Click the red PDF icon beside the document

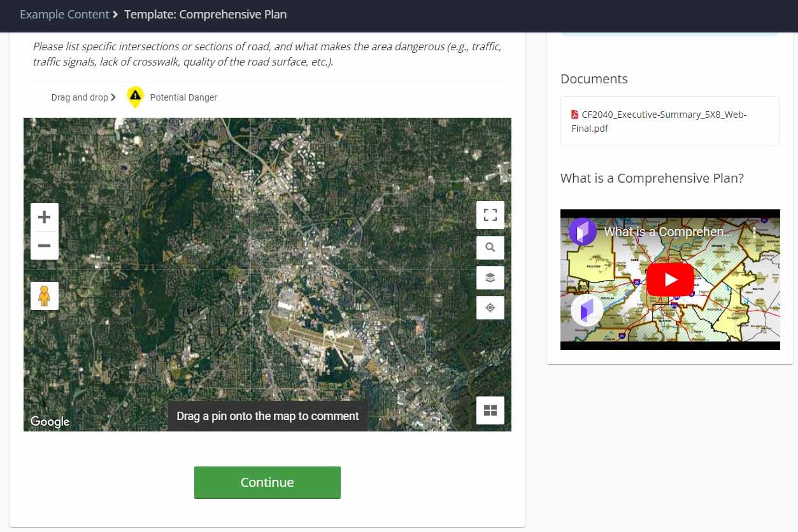click(x=573, y=115)
